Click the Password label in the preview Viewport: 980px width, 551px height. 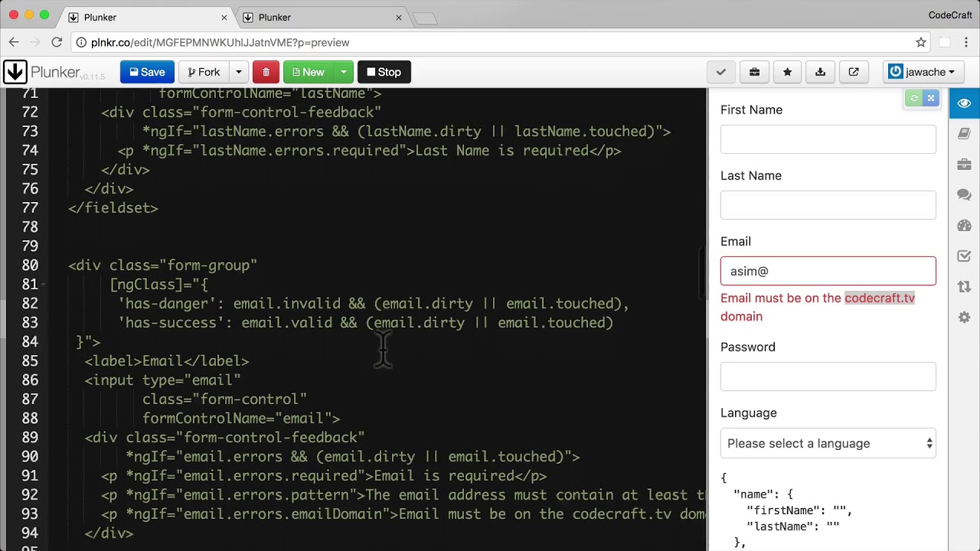click(748, 347)
